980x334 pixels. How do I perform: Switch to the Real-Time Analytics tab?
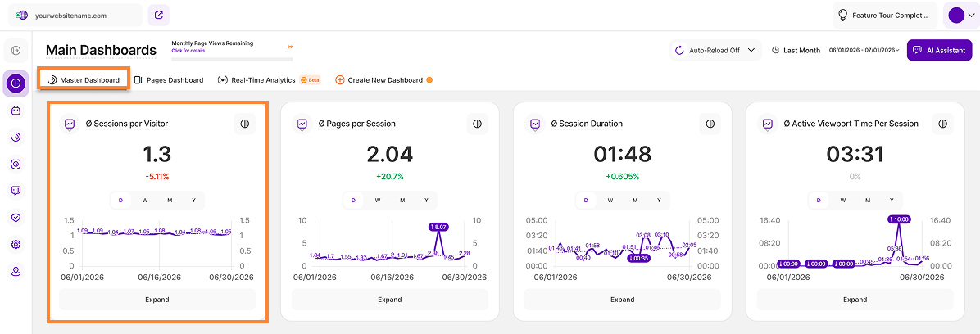pyautogui.click(x=268, y=80)
